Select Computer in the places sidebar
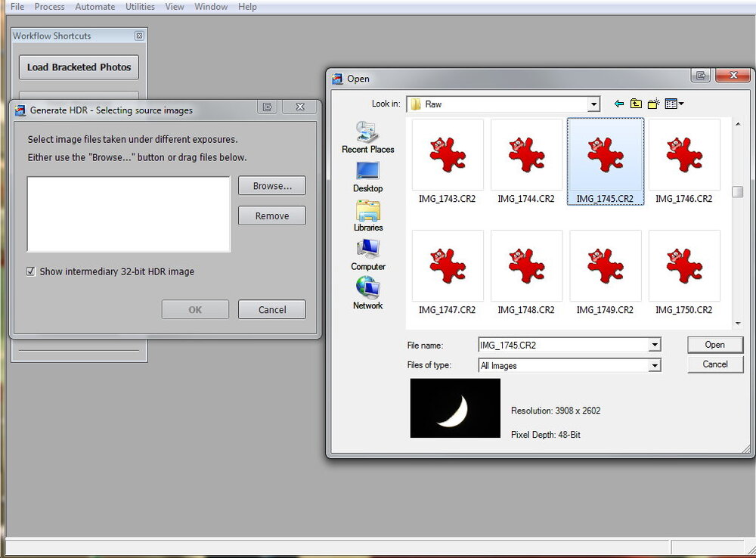 [367, 255]
